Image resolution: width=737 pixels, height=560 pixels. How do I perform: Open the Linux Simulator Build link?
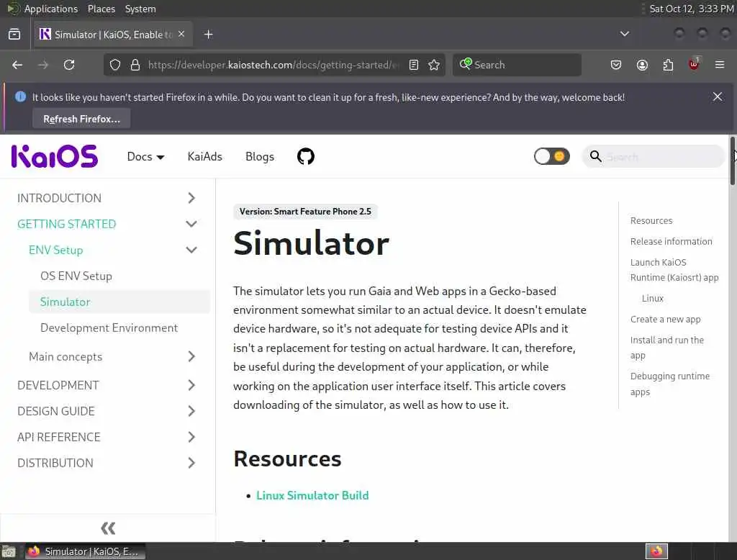312,496
